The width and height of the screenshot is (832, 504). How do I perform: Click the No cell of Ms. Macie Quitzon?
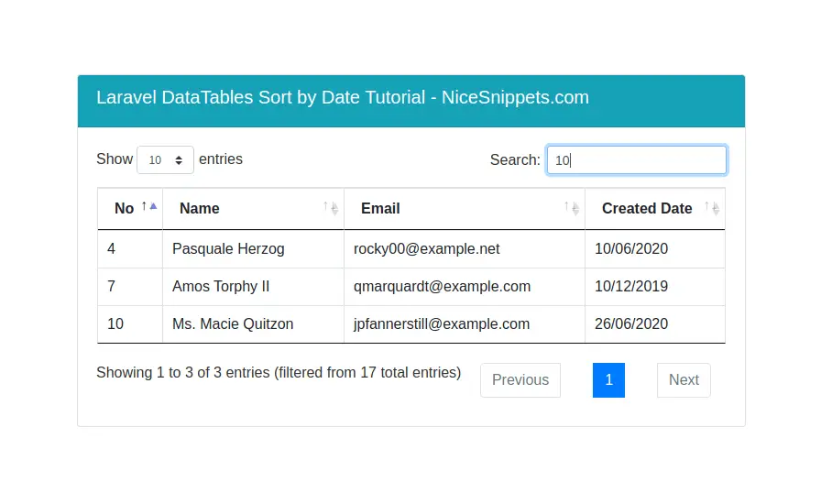click(130, 324)
